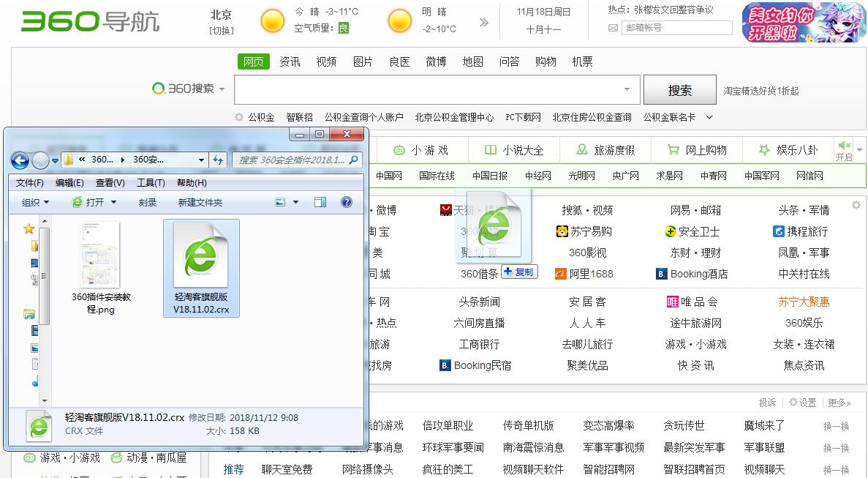Screen dimensions: 868x478
Task: Expand the arrow next to 打开
Action: 113,203
